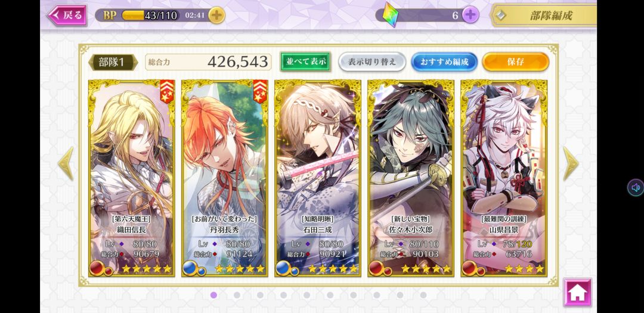The image size is (644, 313).
Task: Tap the rainbow crystal gem icon
Action: click(x=390, y=15)
